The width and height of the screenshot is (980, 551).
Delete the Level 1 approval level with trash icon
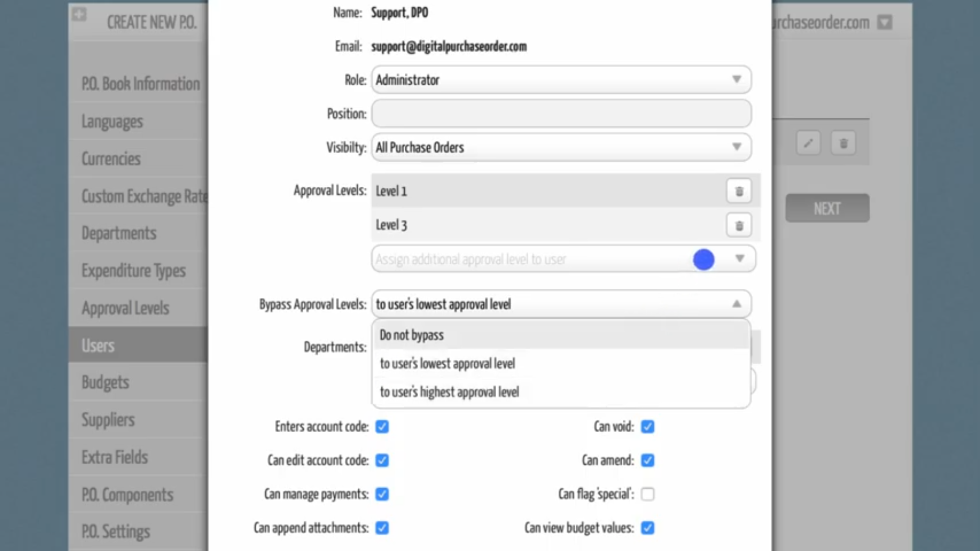[x=739, y=191]
